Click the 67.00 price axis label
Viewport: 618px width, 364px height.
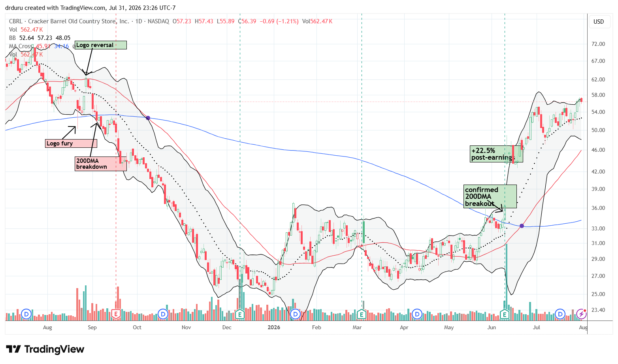598,61
